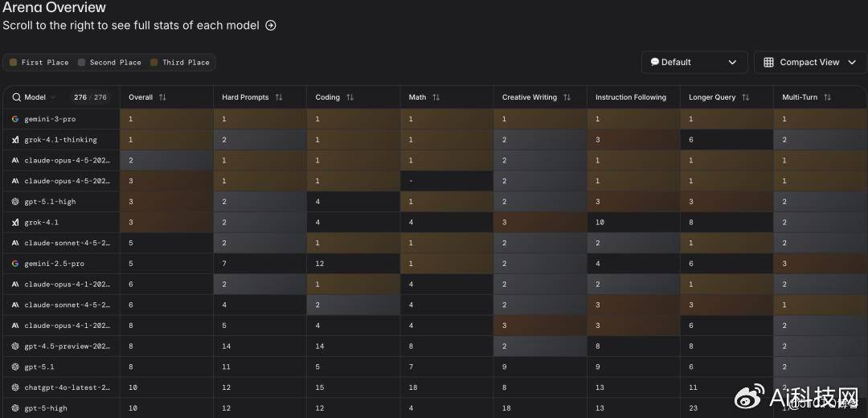Click the circled right arrow icon

tap(271, 26)
